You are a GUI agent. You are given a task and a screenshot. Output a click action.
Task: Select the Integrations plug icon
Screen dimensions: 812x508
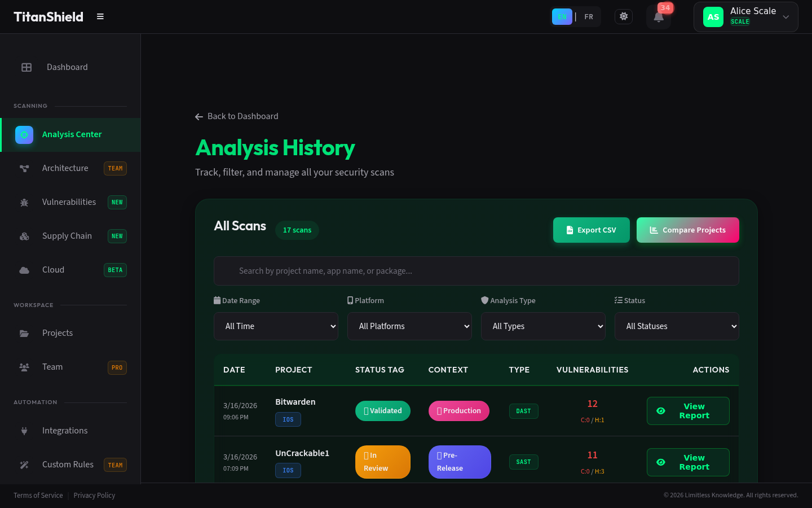[24, 430]
